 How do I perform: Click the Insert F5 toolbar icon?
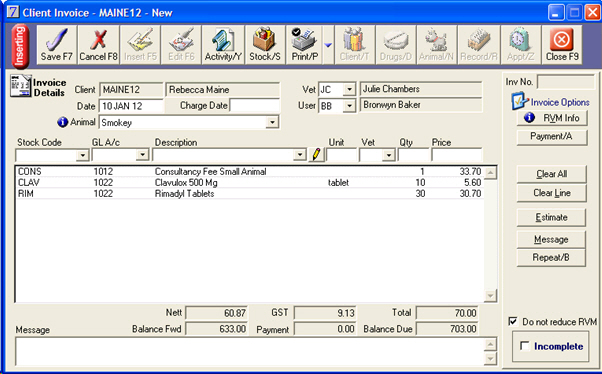coord(140,45)
